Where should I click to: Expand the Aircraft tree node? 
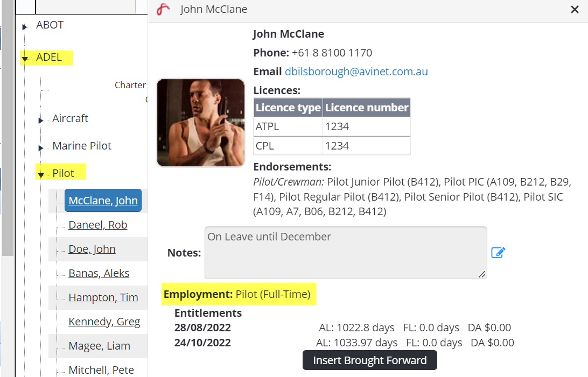[x=41, y=120]
